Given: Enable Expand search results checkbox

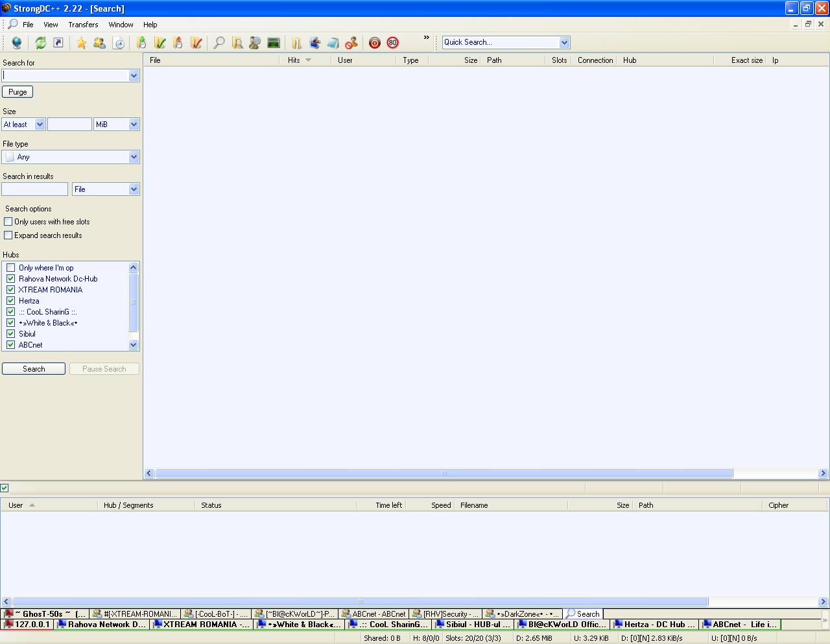Looking at the screenshot, I should (8, 235).
